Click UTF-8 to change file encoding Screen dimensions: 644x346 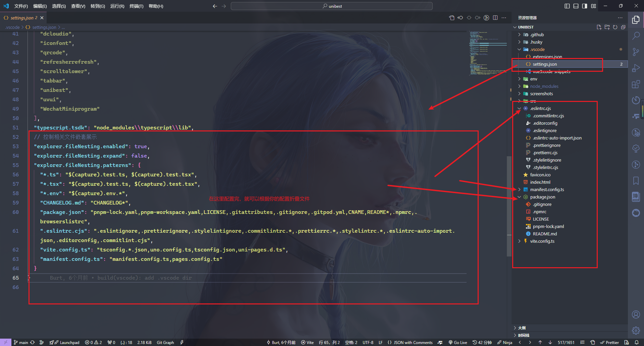pos(368,342)
